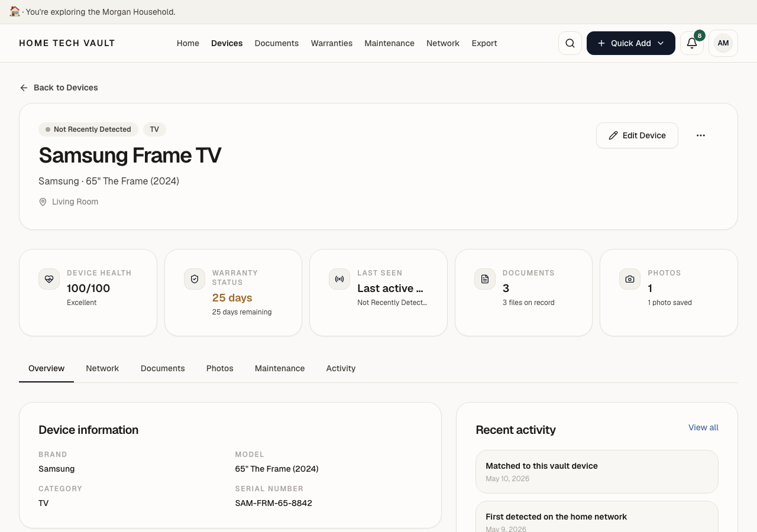The width and height of the screenshot is (757, 532).
Task: Click View all in Recent activity
Action: pyautogui.click(x=703, y=427)
